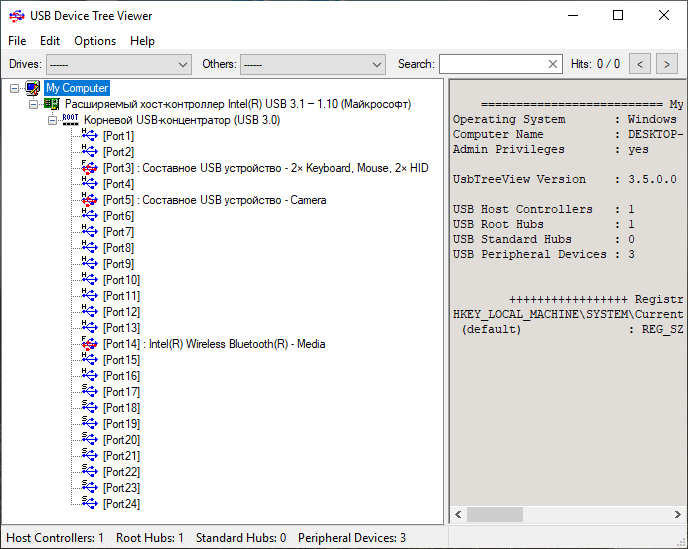Click the Port14 Bluetooth device USB icon

[x=90, y=344]
